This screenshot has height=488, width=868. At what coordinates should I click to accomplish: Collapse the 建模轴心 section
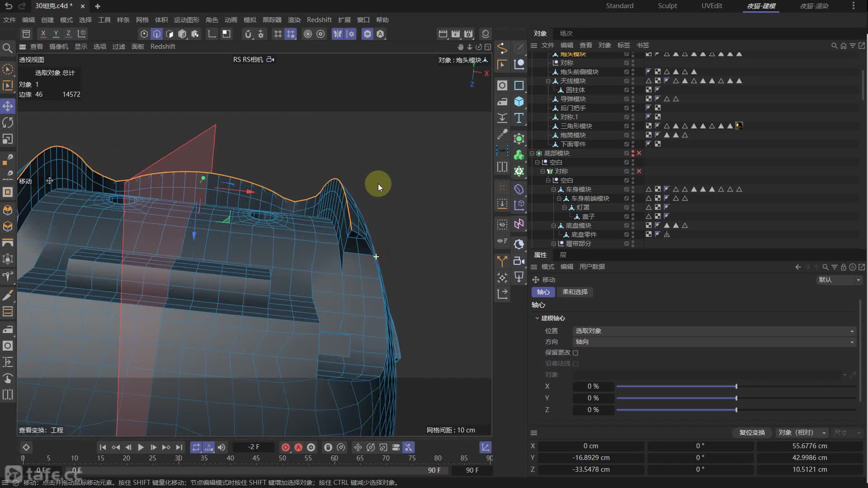pos(537,319)
